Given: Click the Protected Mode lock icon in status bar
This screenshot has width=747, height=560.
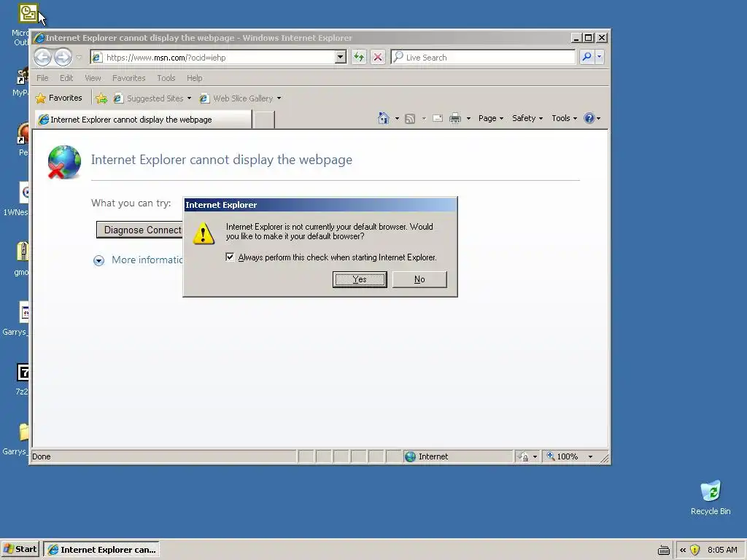Looking at the screenshot, I should [x=523, y=456].
